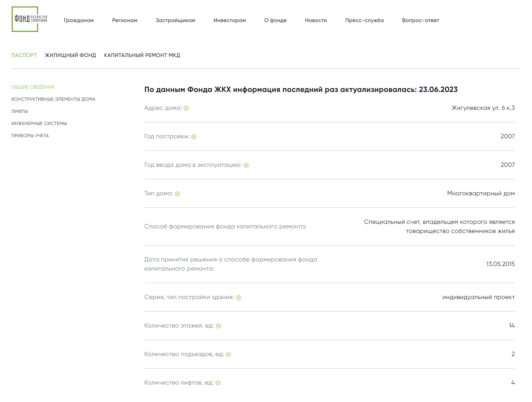
Task: Click info icon next to Количество этажей
Action: (x=218, y=326)
